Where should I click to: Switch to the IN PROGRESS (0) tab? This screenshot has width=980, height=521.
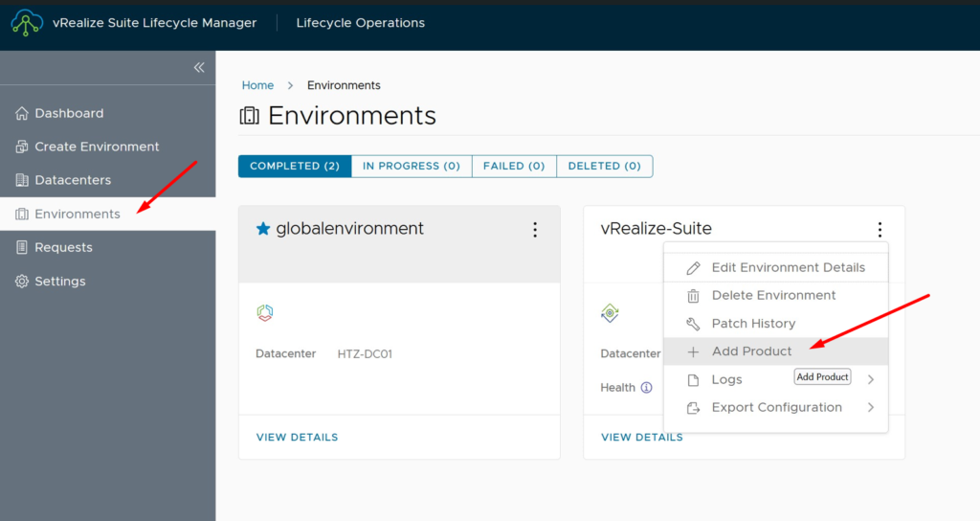(412, 167)
